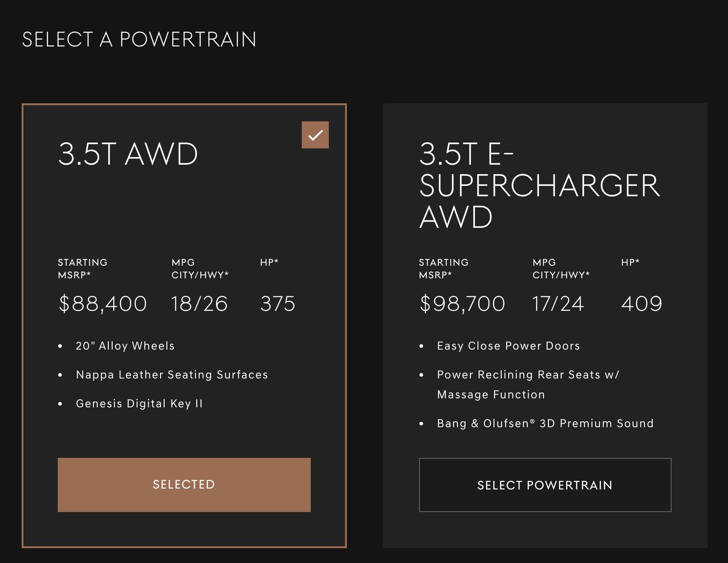Click the checkmark on the 3.5T AWD card
The height and width of the screenshot is (563, 728).
click(x=315, y=135)
